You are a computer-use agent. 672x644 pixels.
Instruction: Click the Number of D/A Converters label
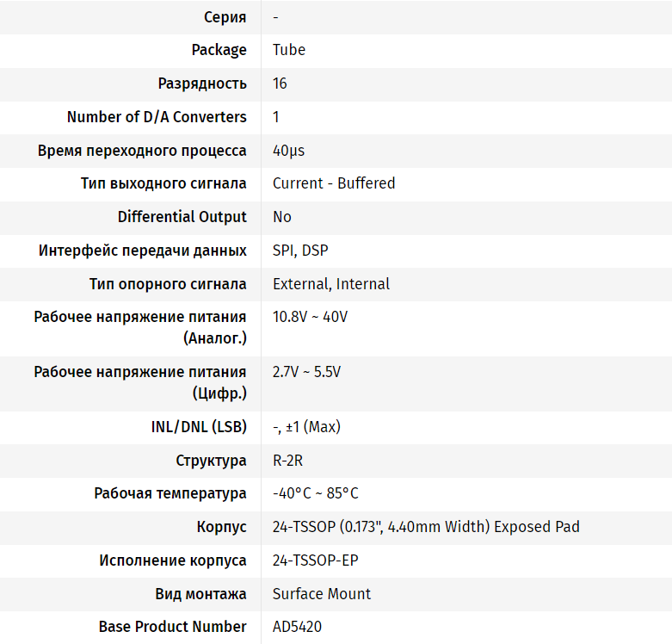pos(157,117)
